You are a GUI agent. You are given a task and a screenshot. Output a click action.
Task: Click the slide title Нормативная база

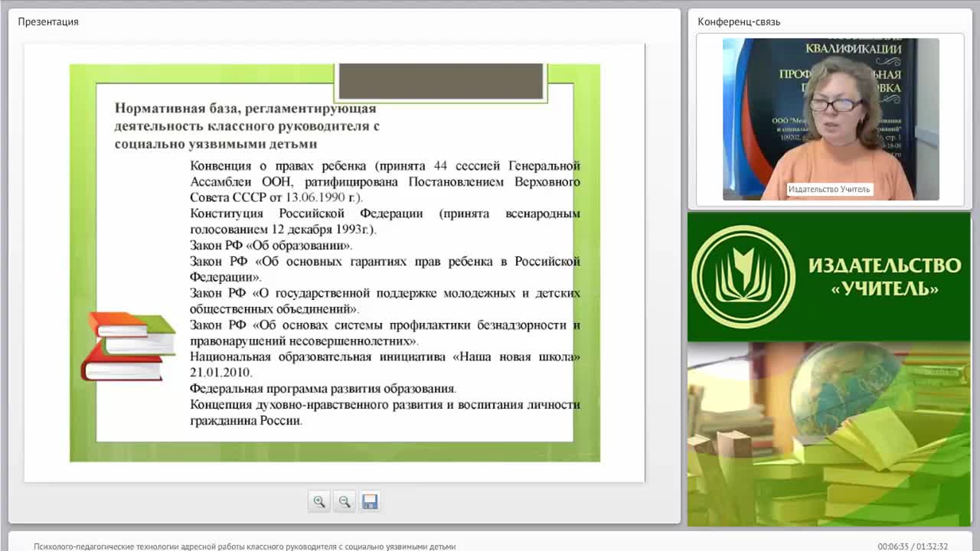[x=247, y=126]
